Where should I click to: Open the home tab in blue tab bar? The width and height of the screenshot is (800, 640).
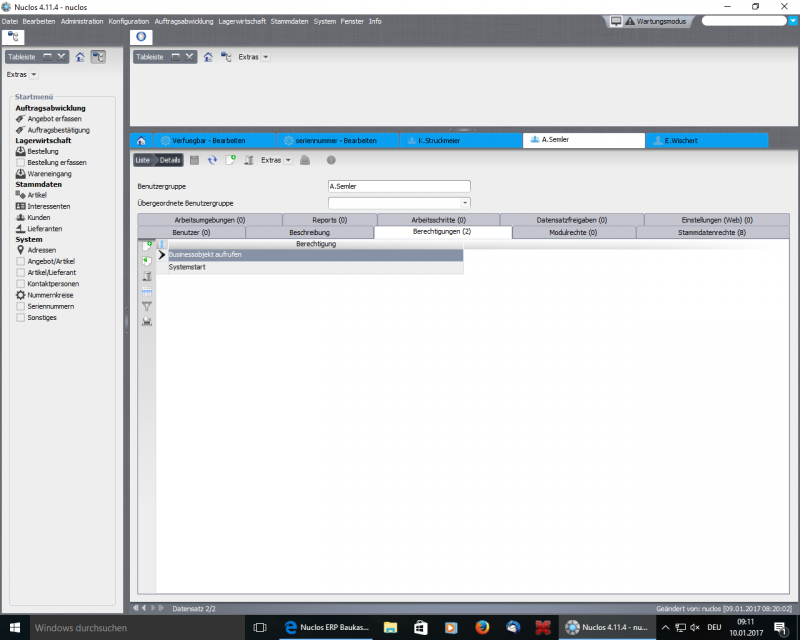coord(141,141)
